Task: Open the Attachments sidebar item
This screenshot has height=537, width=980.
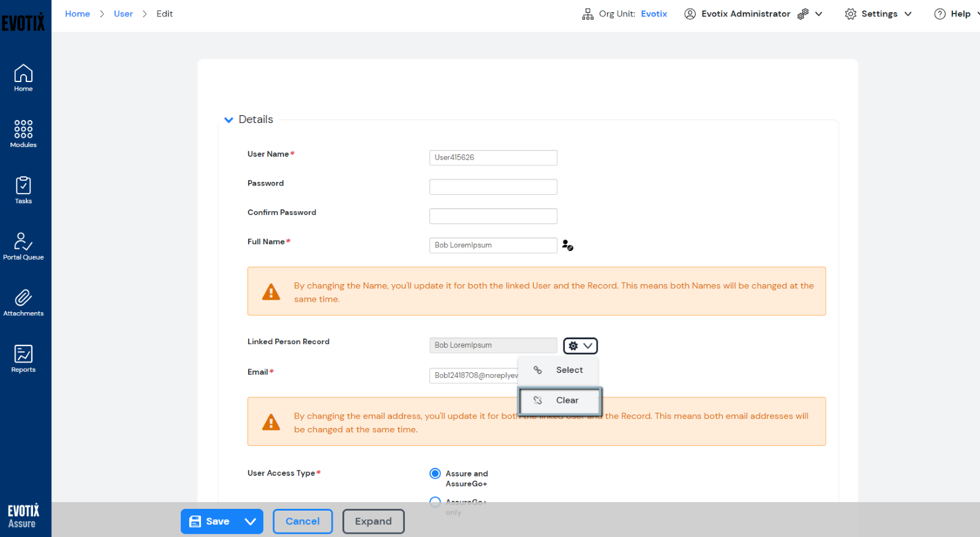Action: click(x=23, y=302)
